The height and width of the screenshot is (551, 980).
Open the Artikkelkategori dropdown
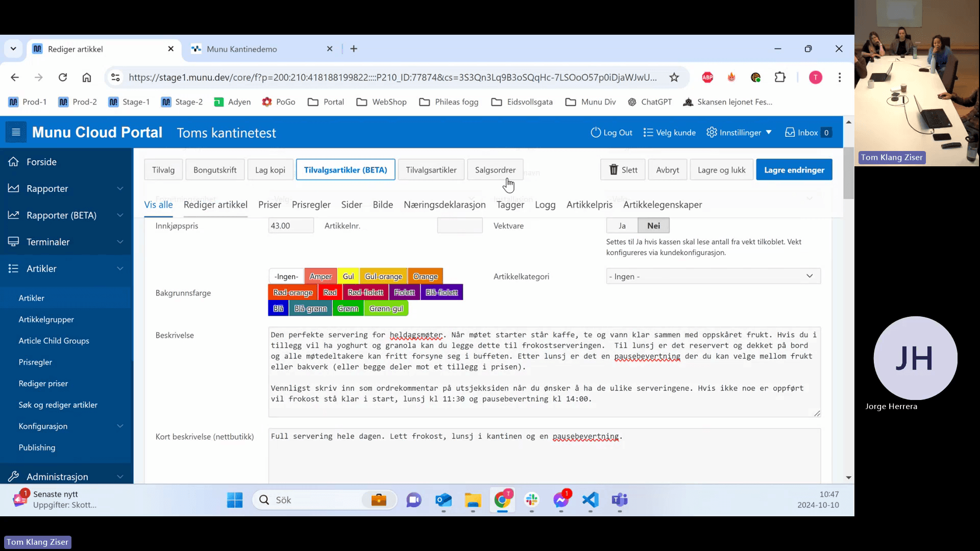(713, 276)
